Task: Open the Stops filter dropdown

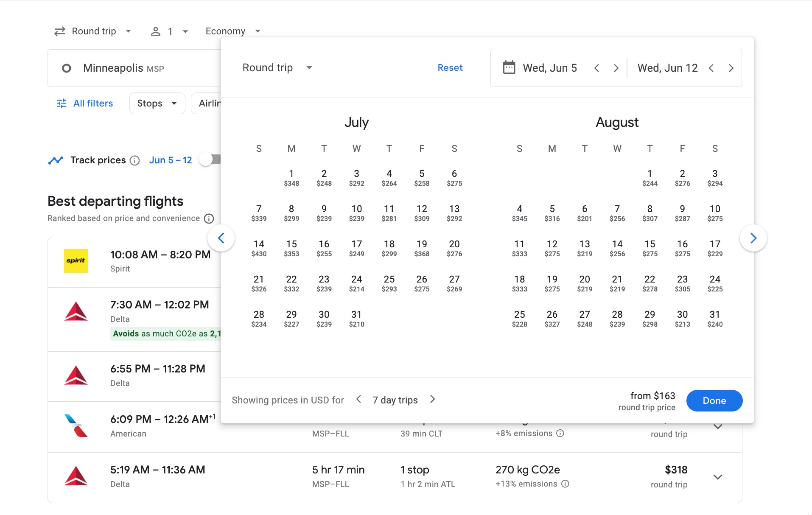Action: pyautogui.click(x=157, y=103)
